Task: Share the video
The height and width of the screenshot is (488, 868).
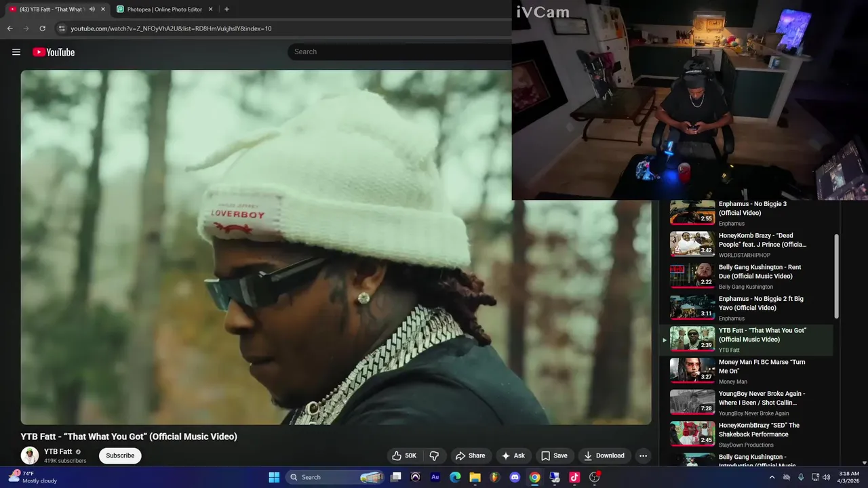Action: (470, 455)
